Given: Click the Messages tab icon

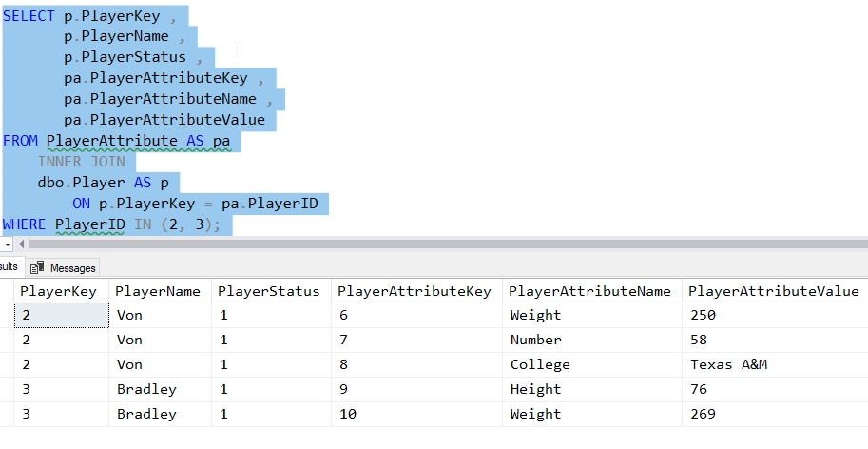Looking at the screenshot, I should [37, 268].
